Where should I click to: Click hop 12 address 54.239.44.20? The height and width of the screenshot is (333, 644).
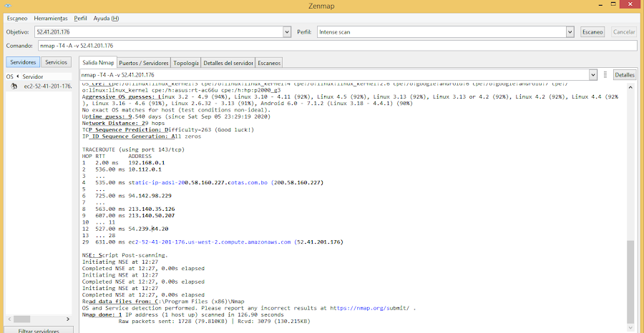148,229
